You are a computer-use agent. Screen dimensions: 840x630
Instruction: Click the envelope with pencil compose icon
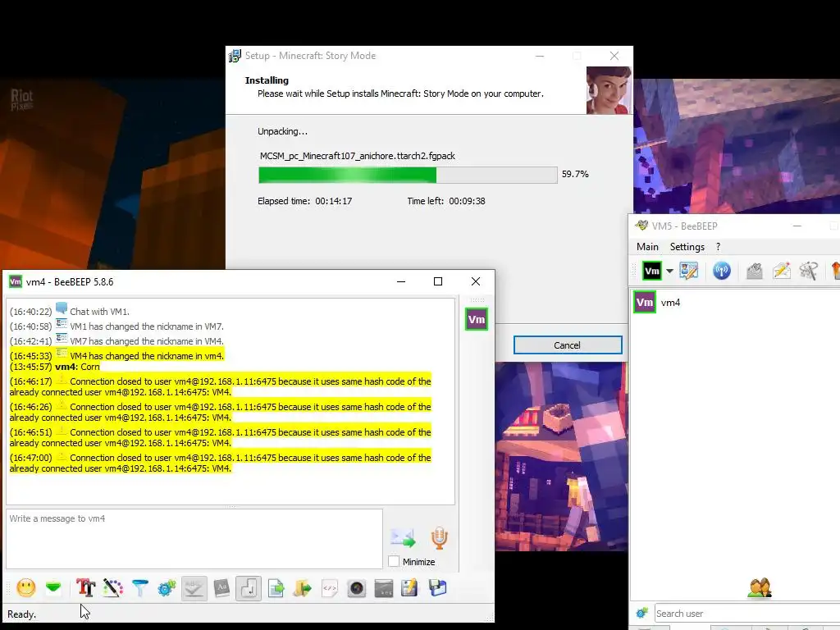[x=782, y=271]
